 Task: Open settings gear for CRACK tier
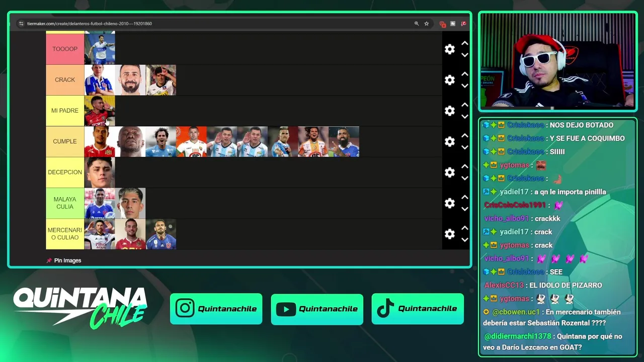pyautogui.click(x=450, y=80)
